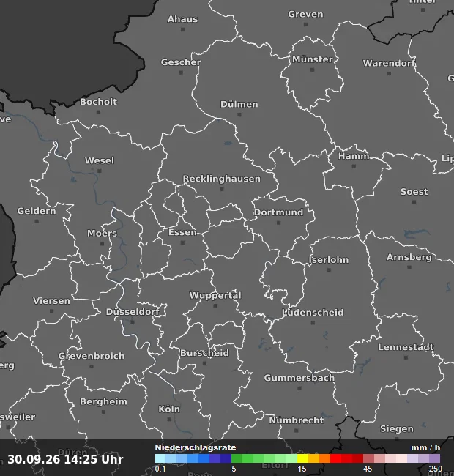Click the Recklinghausen city label
The width and height of the screenshot is (454, 476).
pyautogui.click(x=222, y=179)
